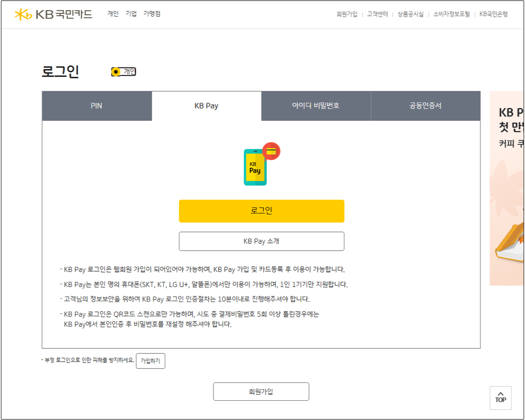The width and height of the screenshot is (525, 420).
Task: Visit the 소비자정보포털 link
Action: (x=452, y=14)
